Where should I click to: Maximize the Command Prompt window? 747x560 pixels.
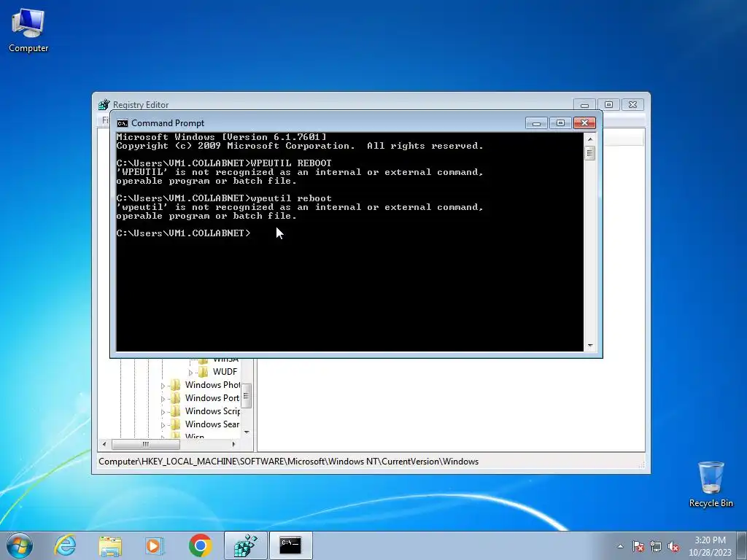(x=560, y=123)
